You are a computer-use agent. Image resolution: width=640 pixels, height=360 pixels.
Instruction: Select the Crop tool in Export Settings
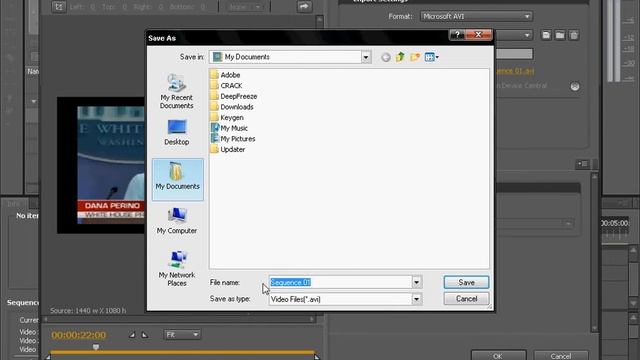point(59,7)
